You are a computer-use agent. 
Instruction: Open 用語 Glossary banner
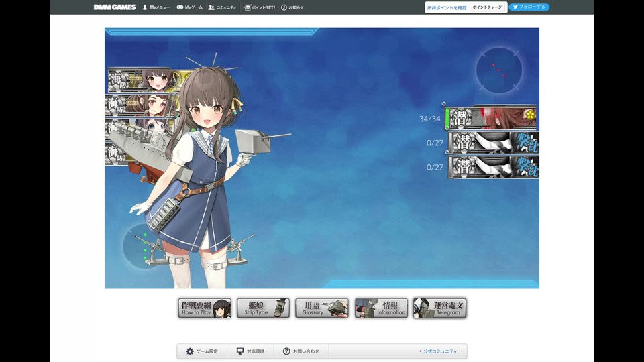click(x=322, y=308)
